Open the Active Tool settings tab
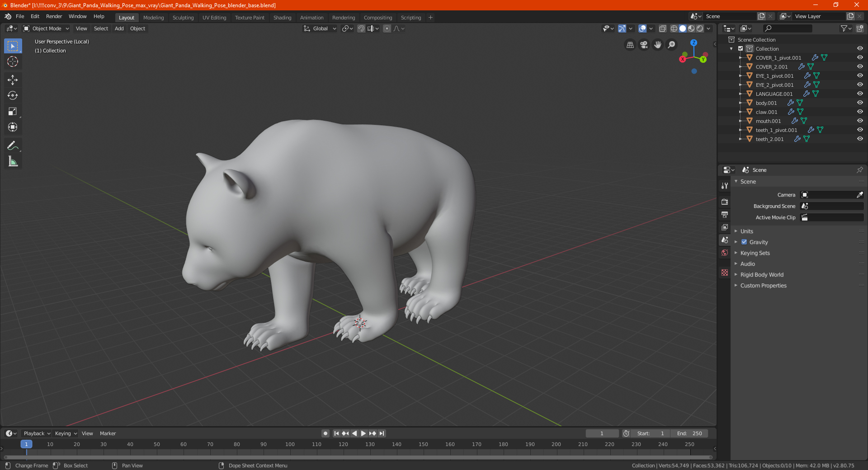Screen dimensions: 868x470 725,185
